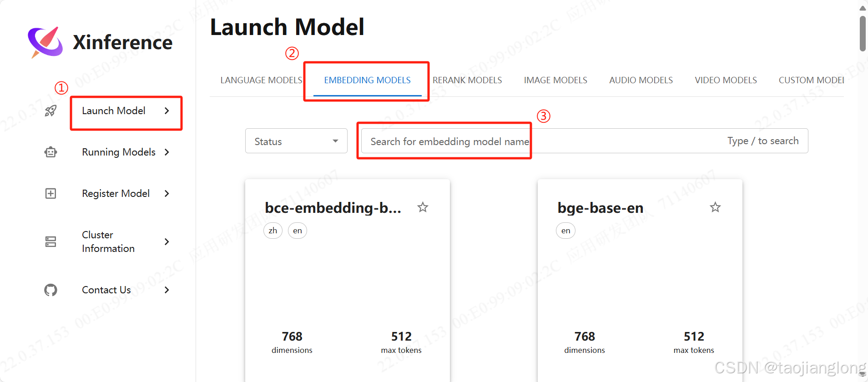Expand the Running Models chevron
This screenshot has width=868, height=382.
167,152
